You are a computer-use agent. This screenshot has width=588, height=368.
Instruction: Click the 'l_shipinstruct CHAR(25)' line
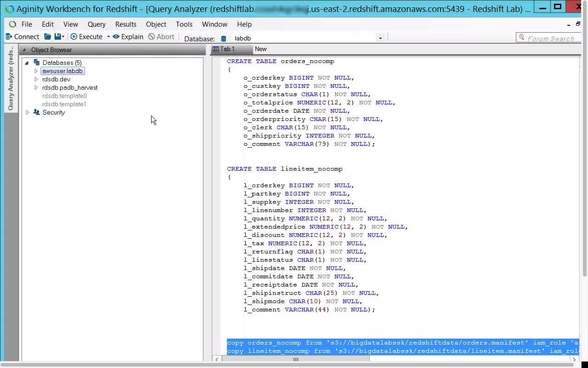[311, 293]
